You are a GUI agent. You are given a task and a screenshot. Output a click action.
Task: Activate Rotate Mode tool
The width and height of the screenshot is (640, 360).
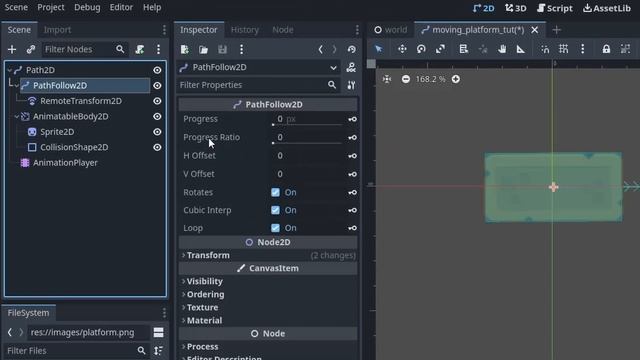(x=421, y=49)
